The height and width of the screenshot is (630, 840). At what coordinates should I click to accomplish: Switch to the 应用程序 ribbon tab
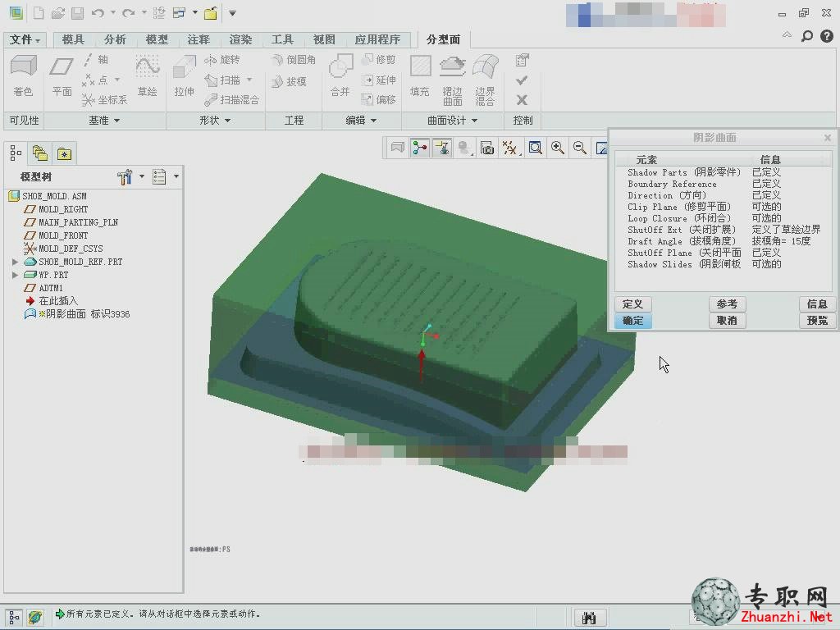point(377,39)
